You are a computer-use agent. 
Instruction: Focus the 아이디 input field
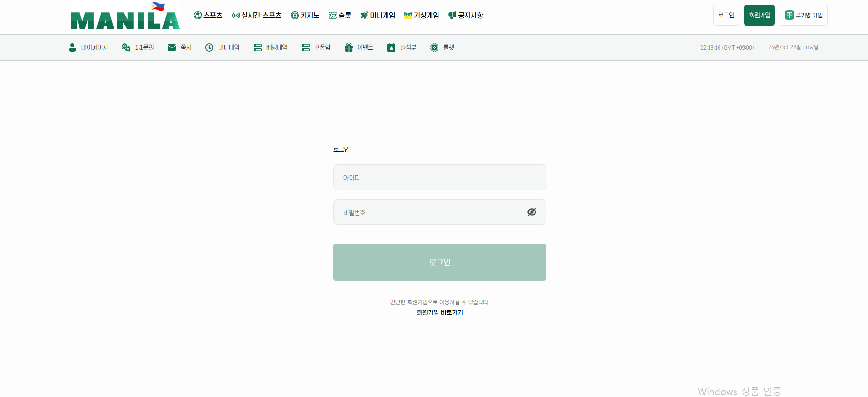coord(439,177)
